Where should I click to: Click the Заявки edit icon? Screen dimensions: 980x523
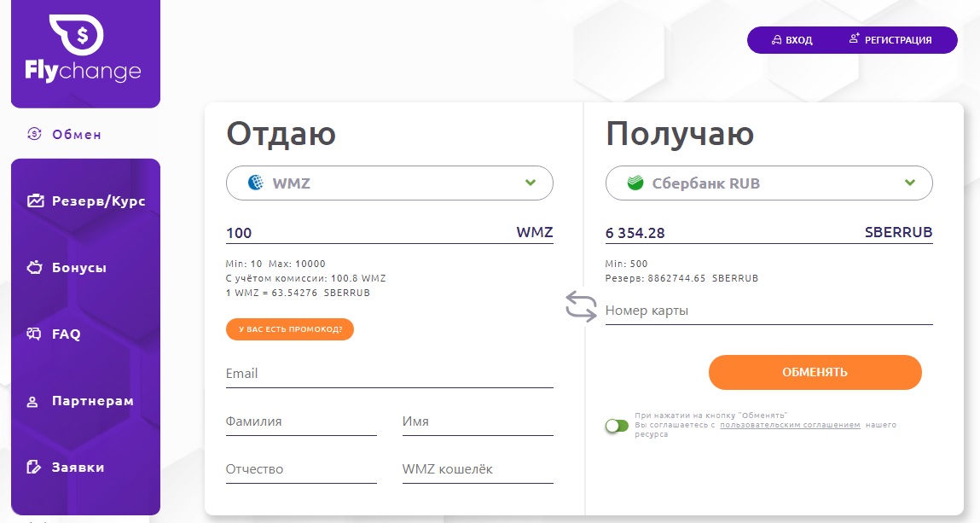click(35, 468)
